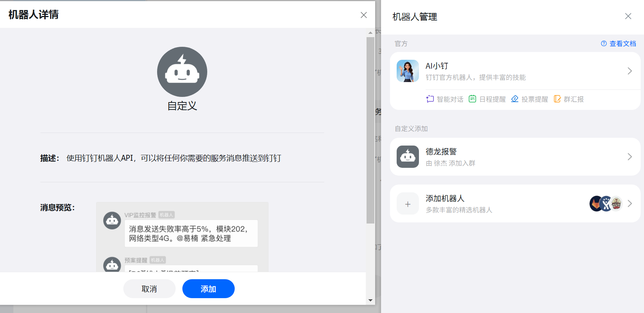Click the 智能对话 chat icon
Image resolution: width=644 pixels, height=313 pixels.
pos(430,99)
